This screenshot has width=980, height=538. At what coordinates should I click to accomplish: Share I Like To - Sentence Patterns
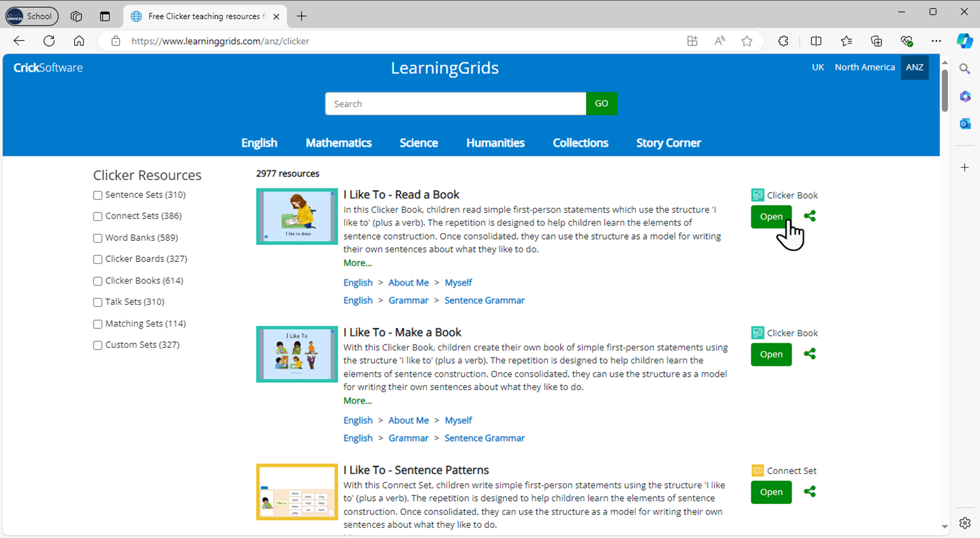pos(810,492)
